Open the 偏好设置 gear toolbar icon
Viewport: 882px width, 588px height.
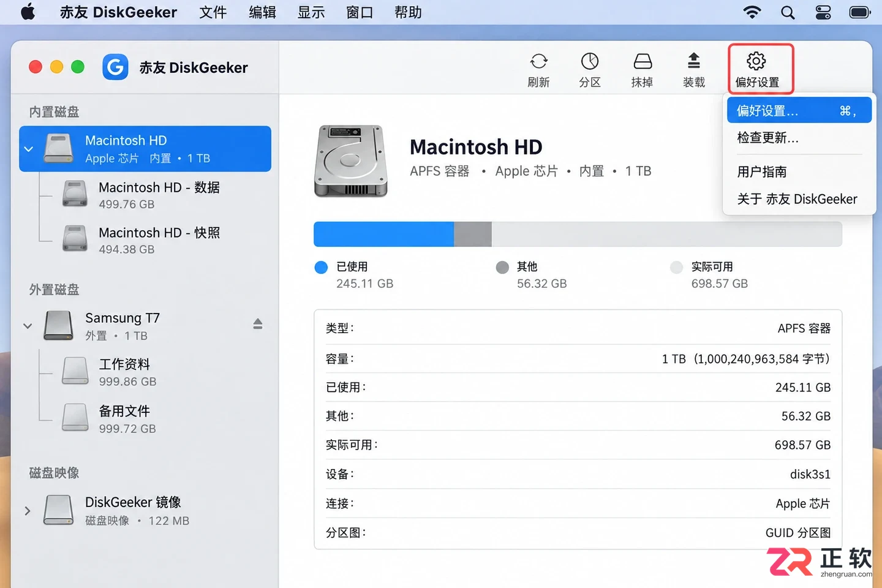pyautogui.click(x=756, y=61)
